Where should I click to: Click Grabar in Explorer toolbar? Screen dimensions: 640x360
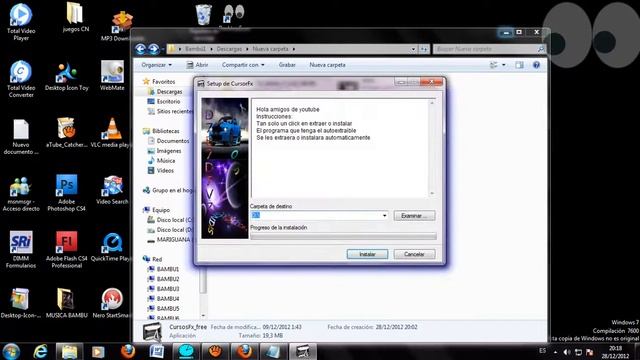click(287, 65)
